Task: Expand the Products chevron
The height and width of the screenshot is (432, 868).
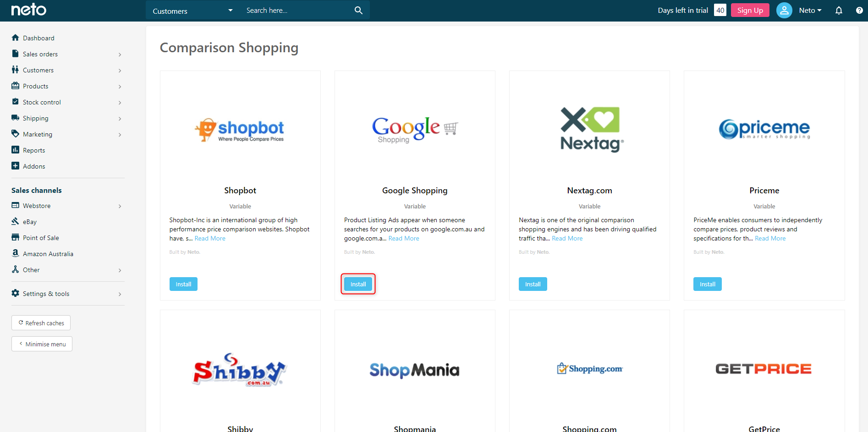Action: (x=120, y=87)
